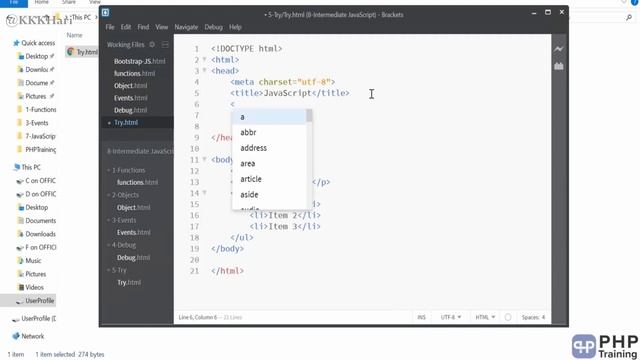The height and width of the screenshot is (360, 640).
Task: Open functions.html in Working Files
Action: [134, 73]
